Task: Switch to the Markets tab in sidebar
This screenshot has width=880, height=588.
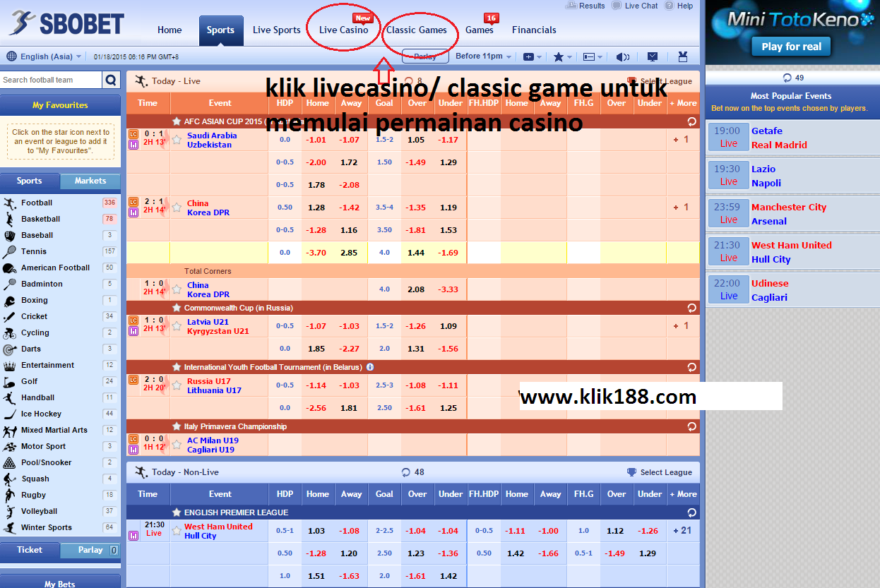Action: pos(90,181)
